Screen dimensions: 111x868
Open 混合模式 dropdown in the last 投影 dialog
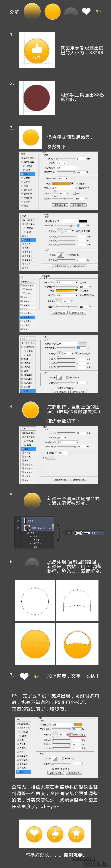tap(62, 724)
